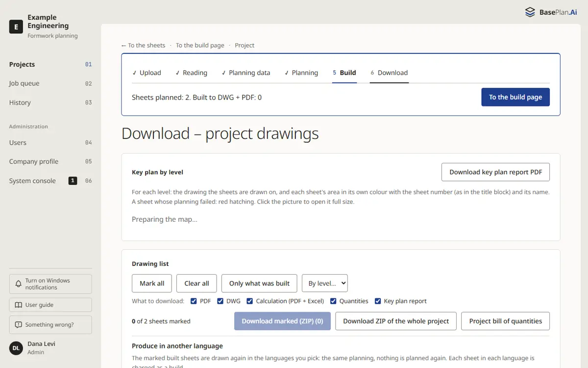Open Company profile page
588x368 pixels.
[50, 161]
